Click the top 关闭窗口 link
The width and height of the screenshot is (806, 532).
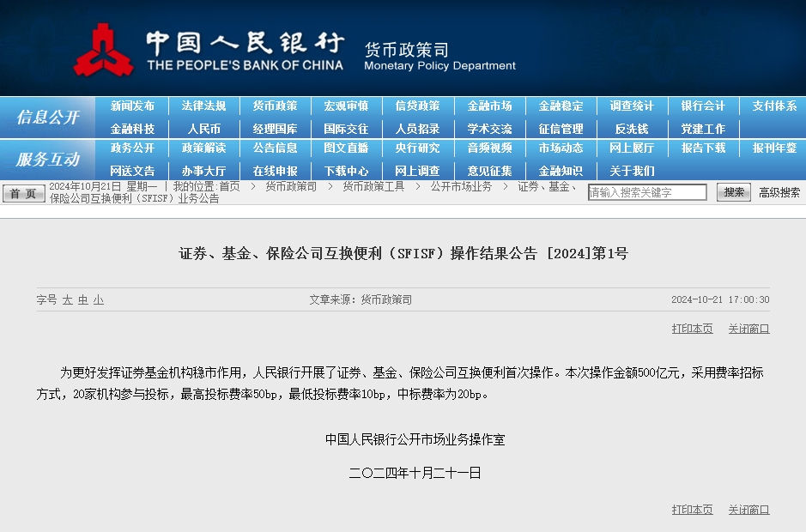748,329
